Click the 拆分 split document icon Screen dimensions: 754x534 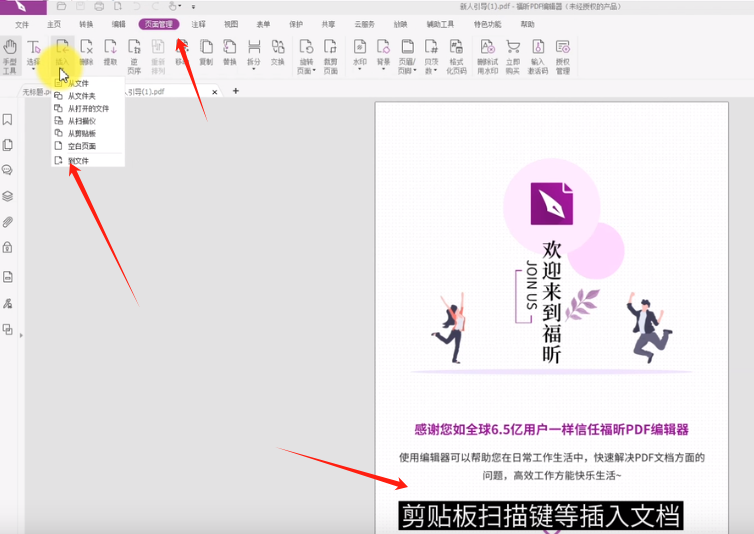253,54
